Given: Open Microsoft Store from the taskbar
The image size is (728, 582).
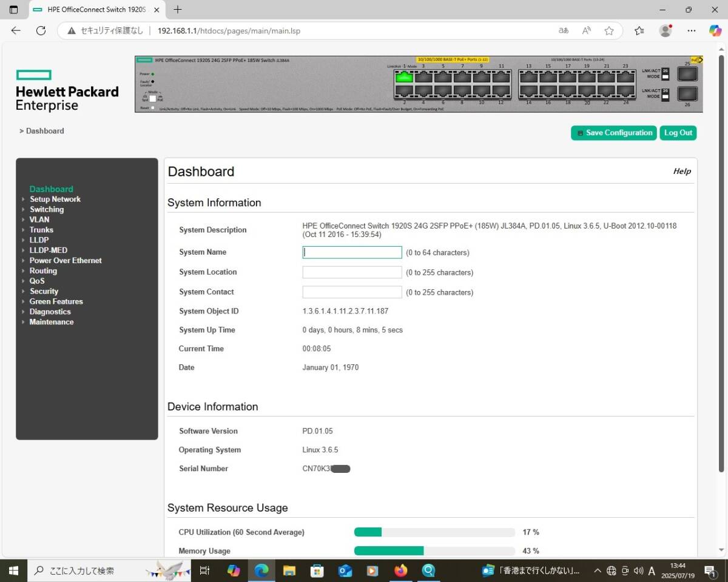Looking at the screenshot, I should tap(317, 570).
